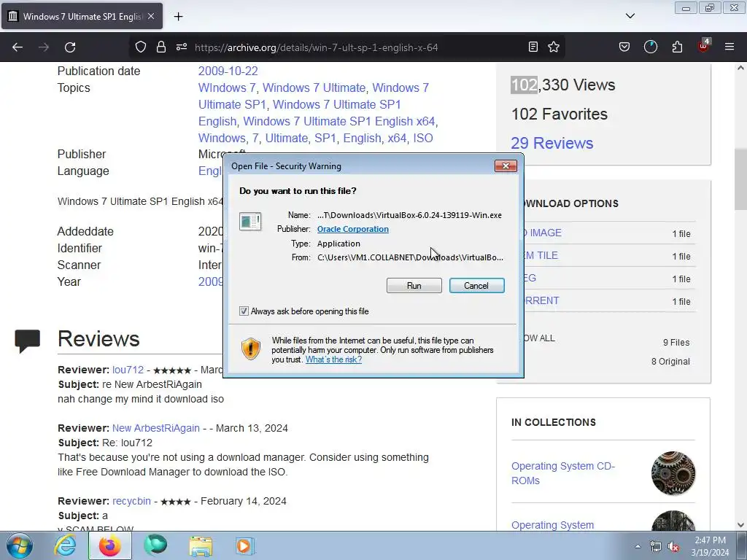Open the ISO topic link
This screenshot has width=747, height=560.
[x=423, y=138]
